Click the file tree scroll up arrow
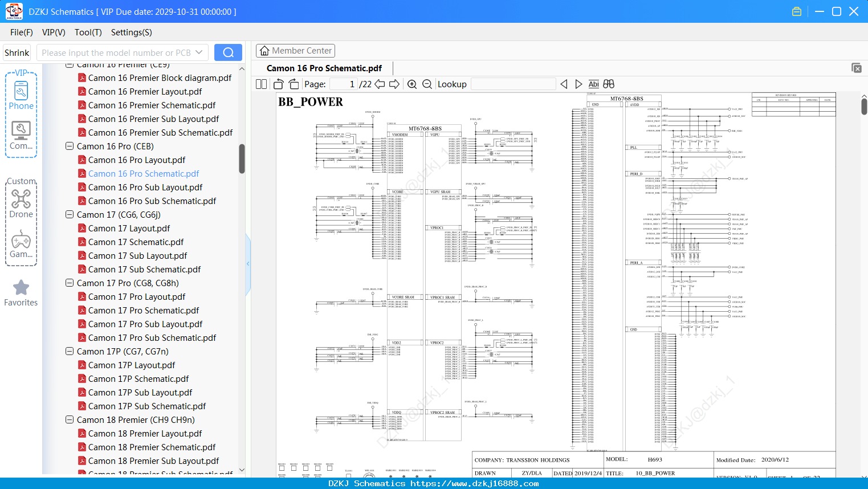This screenshot has height=489, width=868. 242,68
